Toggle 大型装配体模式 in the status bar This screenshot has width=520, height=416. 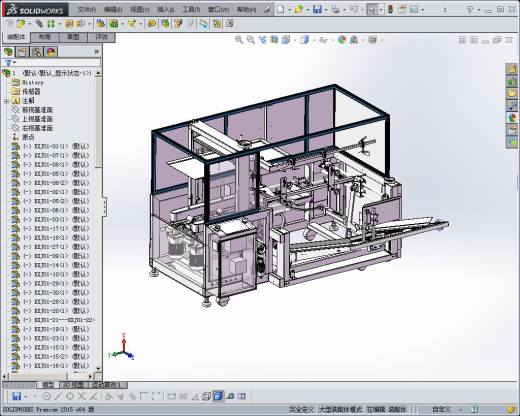point(340,409)
